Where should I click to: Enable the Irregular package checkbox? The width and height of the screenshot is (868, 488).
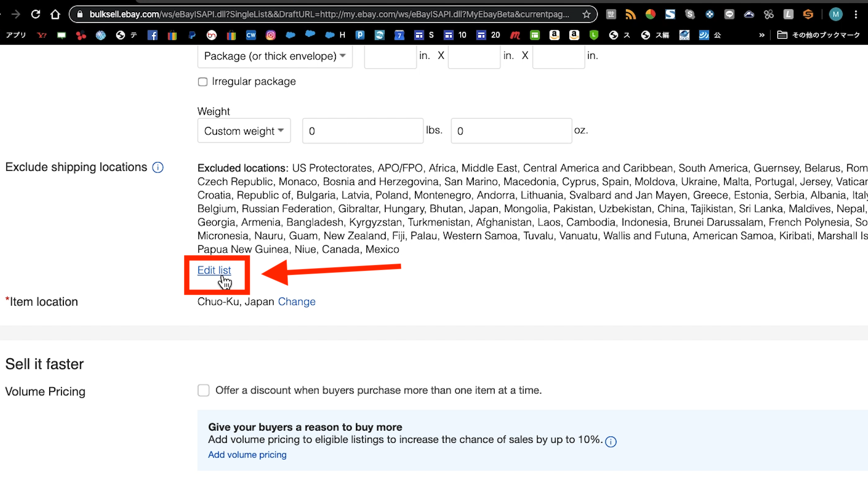coord(203,82)
